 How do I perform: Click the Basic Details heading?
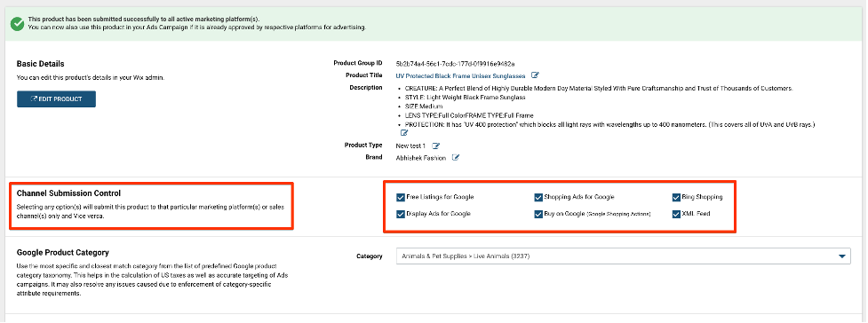click(40, 64)
